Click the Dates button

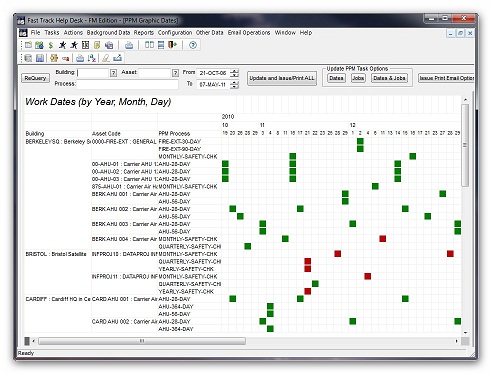click(336, 78)
